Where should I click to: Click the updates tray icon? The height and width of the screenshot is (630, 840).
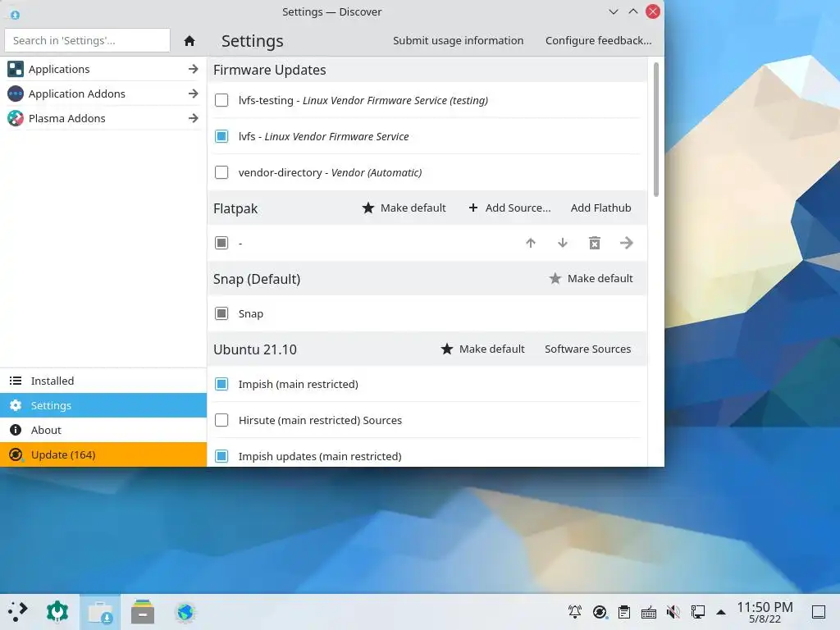[600, 612]
